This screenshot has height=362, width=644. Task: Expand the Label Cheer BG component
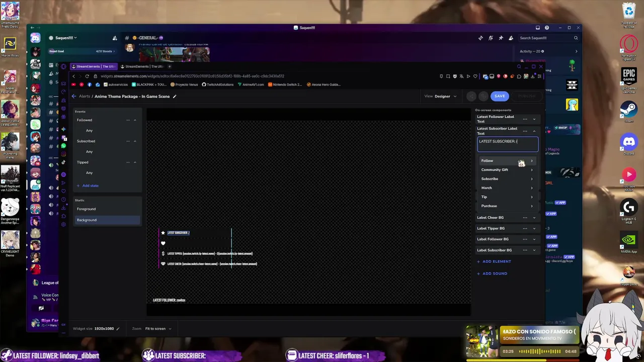534,218
